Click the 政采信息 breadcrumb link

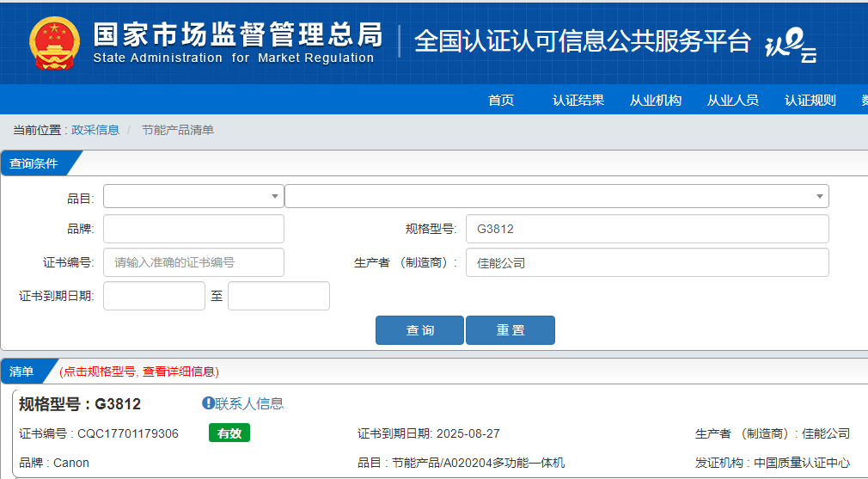click(x=95, y=130)
